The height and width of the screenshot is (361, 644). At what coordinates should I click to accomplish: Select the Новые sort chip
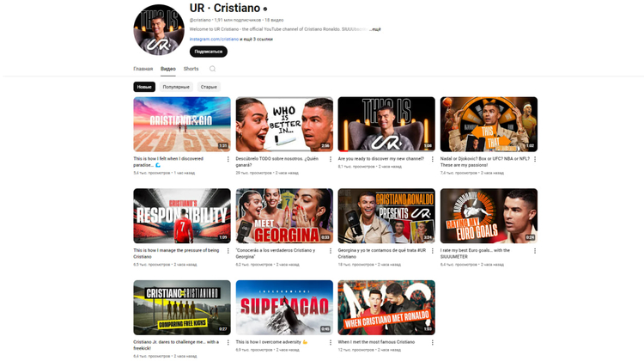pyautogui.click(x=144, y=87)
